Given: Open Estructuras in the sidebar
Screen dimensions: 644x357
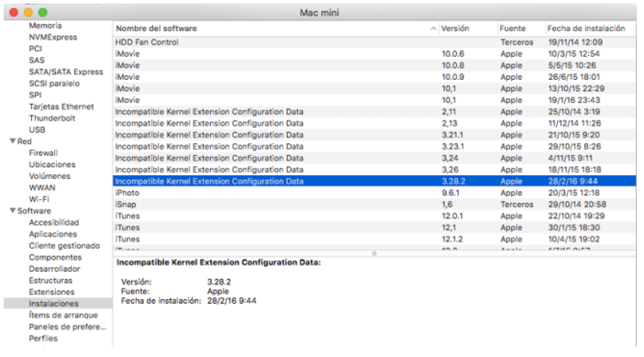Looking at the screenshot, I should [50, 280].
